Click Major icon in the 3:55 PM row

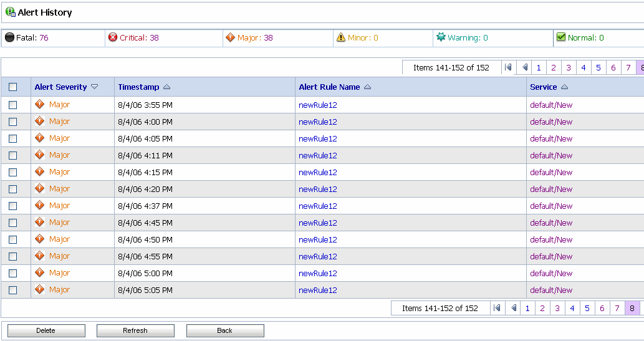39,104
